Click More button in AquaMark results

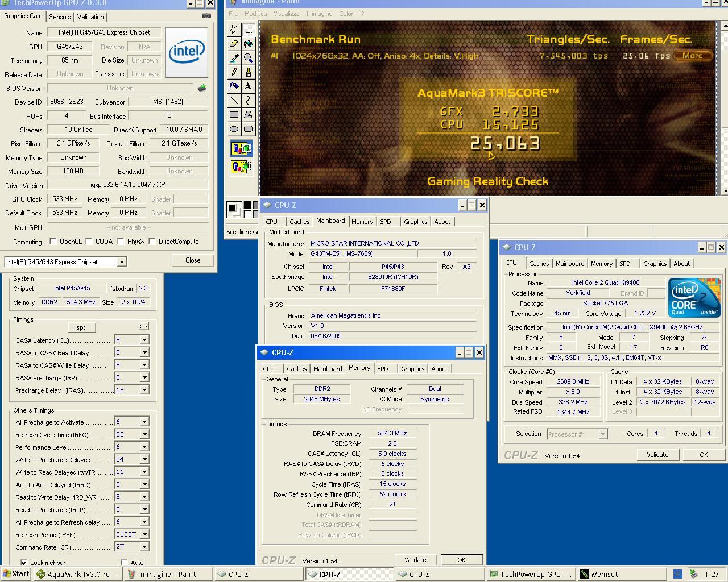point(693,56)
